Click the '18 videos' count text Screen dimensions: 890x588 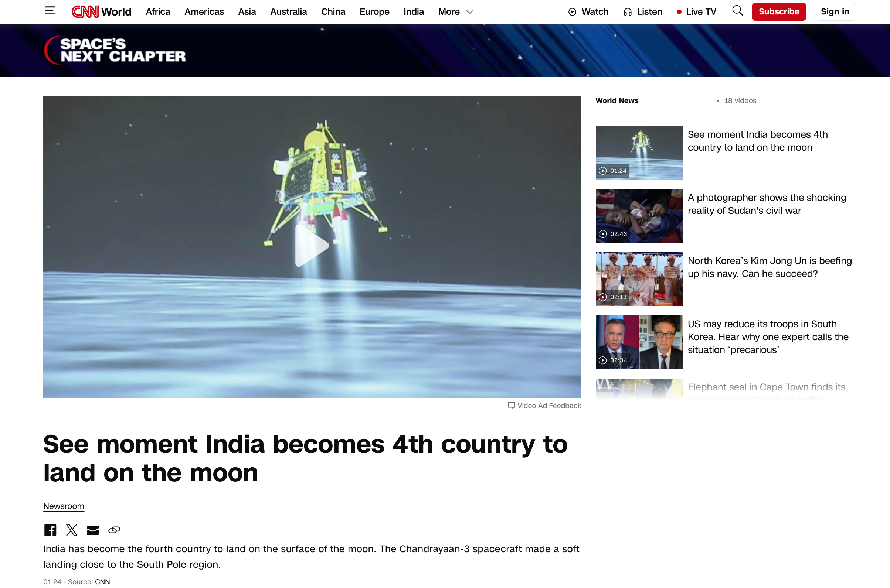740,100
